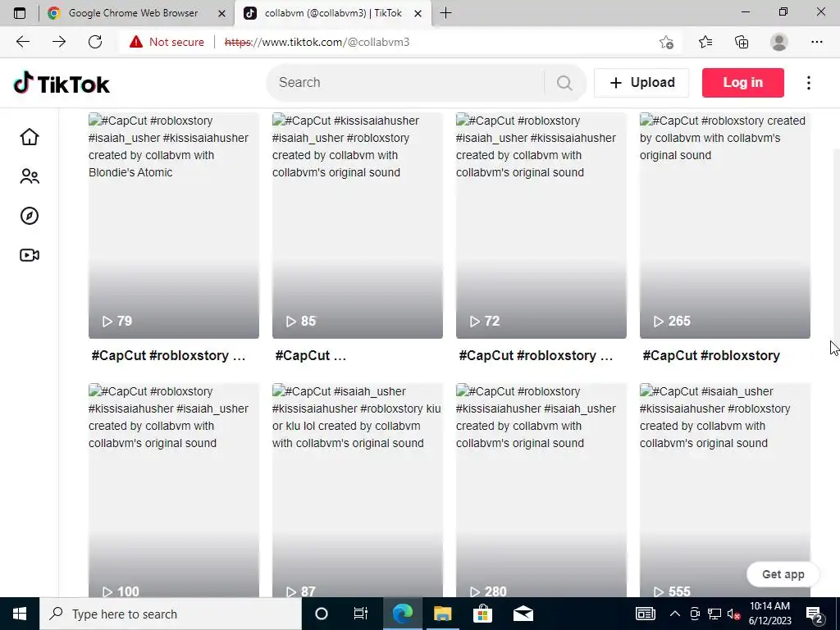Show hidden system tray icons
Screen dimensions: 840x630
[675, 614]
